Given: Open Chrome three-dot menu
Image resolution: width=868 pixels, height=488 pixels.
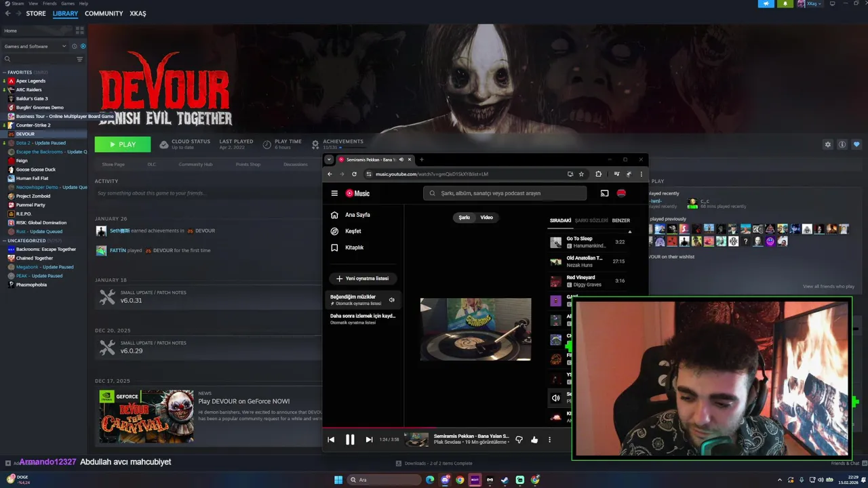Looking at the screenshot, I should (641, 174).
